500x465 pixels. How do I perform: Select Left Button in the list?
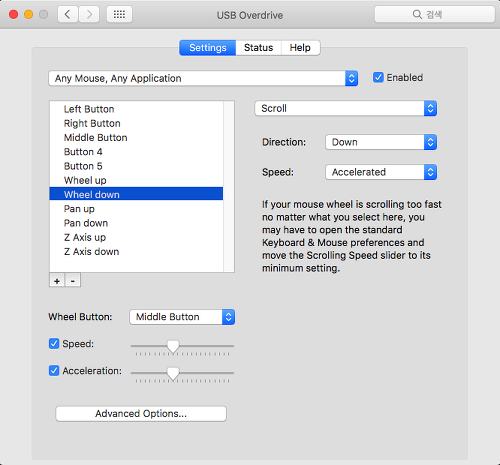tap(136, 109)
